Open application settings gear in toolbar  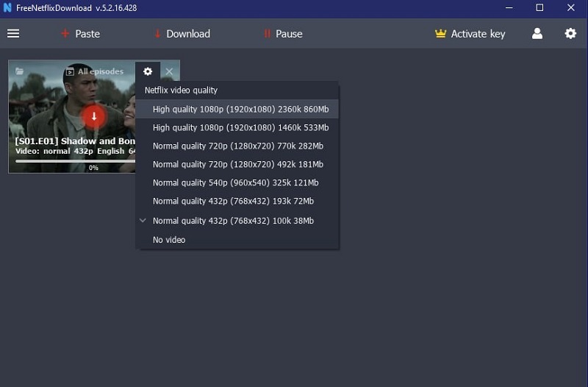coord(570,33)
